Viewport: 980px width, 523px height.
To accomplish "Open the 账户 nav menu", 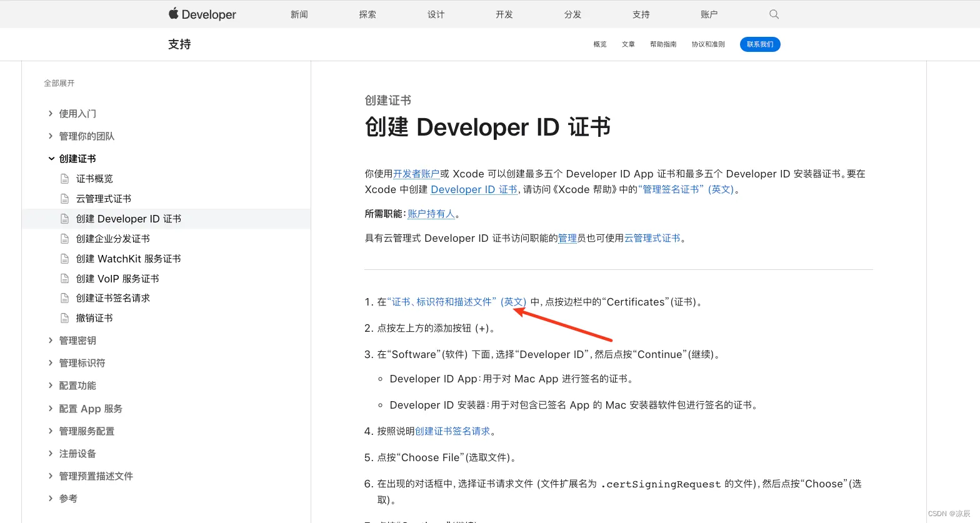I will pyautogui.click(x=709, y=14).
